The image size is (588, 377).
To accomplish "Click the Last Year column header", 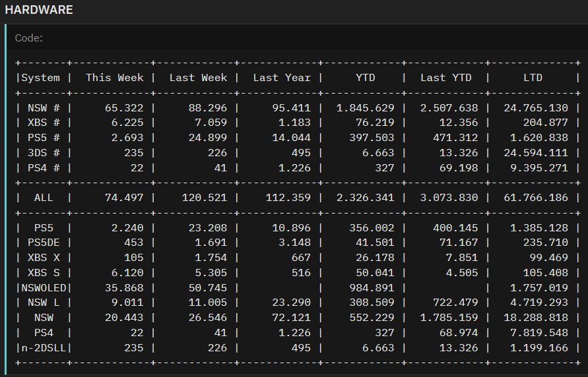I will [282, 78].
